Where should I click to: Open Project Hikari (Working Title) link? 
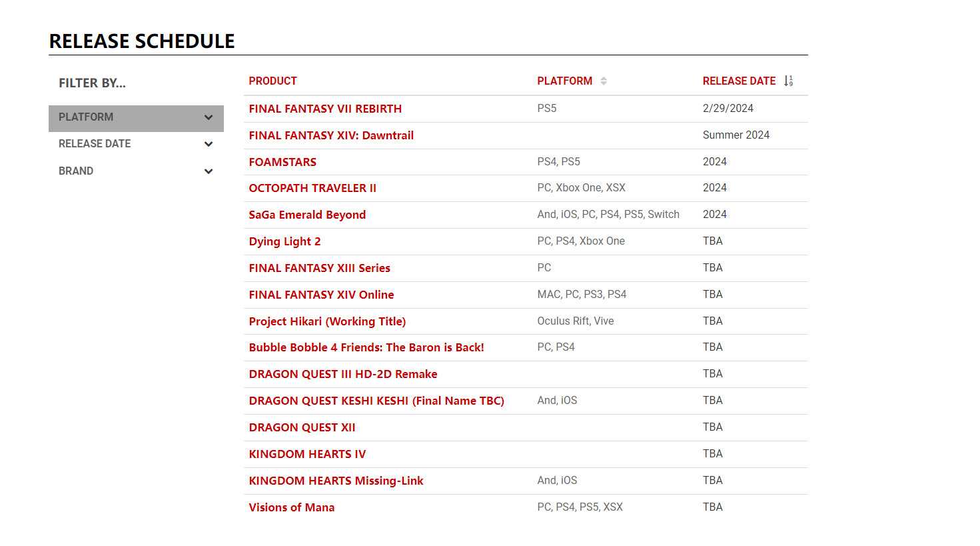tap(327, 321)
